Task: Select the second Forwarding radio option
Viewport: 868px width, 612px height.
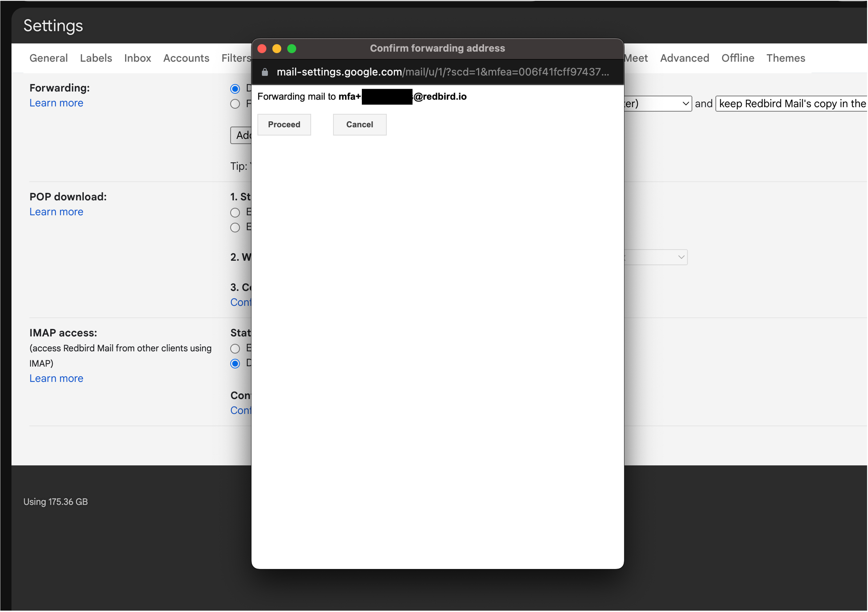Action: coord(235,104)
